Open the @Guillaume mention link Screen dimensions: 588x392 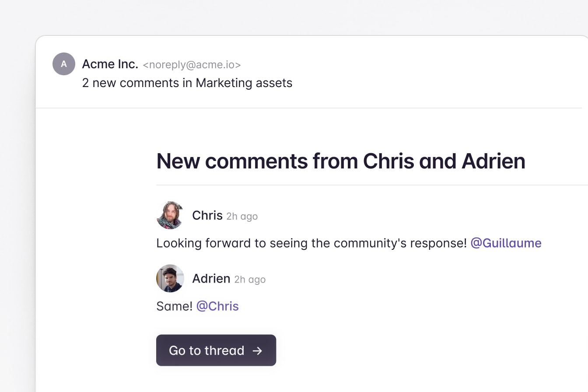tap(506, 243)
